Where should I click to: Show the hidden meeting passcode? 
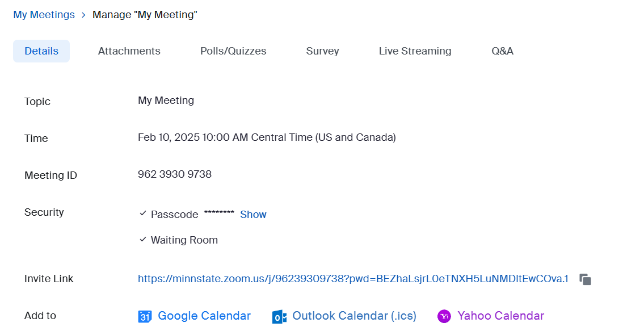tap(253, 215)
